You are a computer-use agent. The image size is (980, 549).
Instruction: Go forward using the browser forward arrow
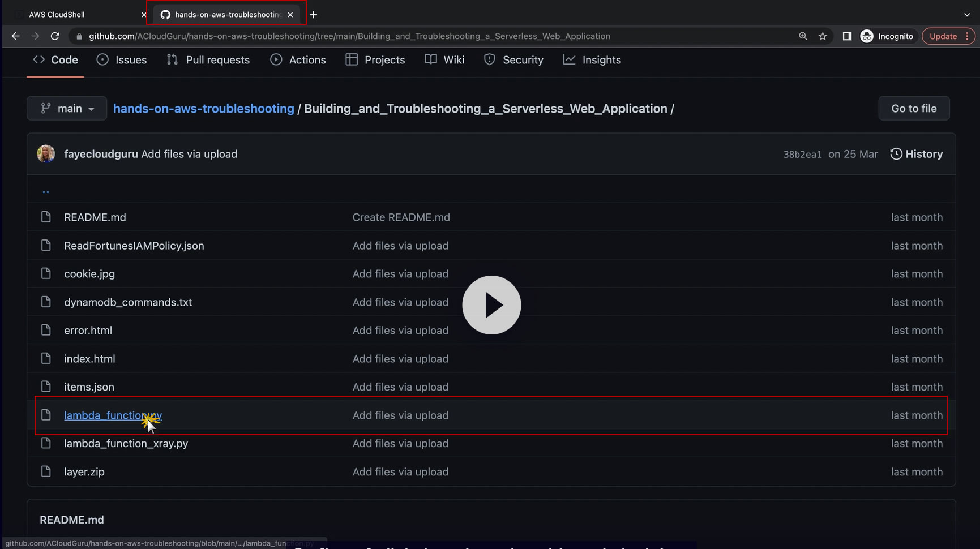pos(35,36)
